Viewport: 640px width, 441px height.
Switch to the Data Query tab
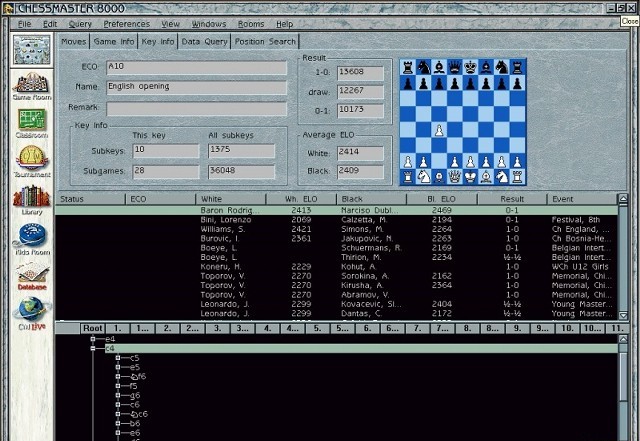pos(205,42)
